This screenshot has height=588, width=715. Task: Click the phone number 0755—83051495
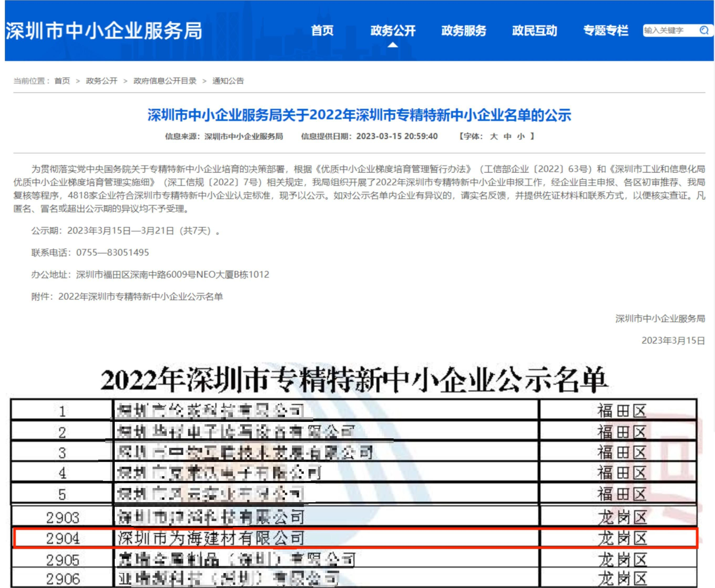[x=112, y=252]
